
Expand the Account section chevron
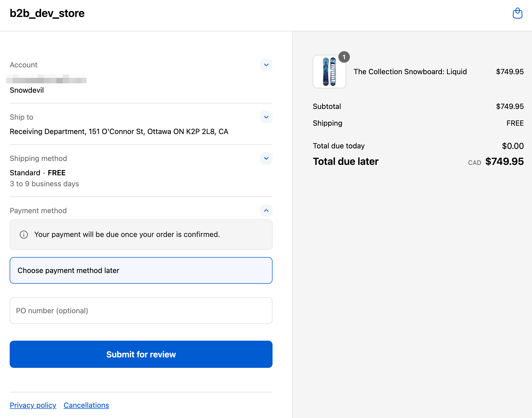coord(266,65)
